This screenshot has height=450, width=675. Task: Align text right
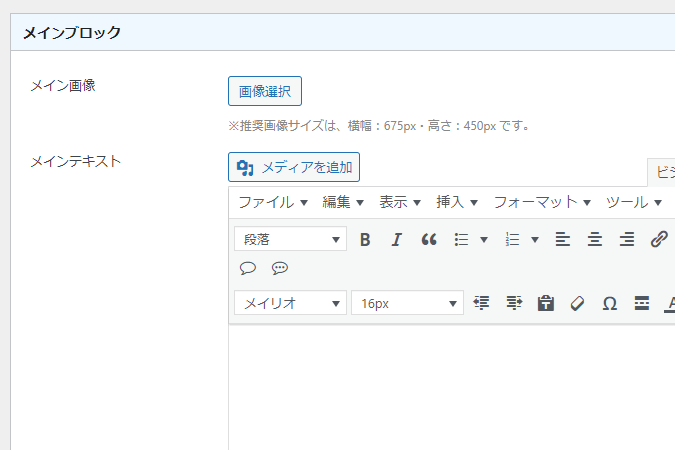coord(627,239)
